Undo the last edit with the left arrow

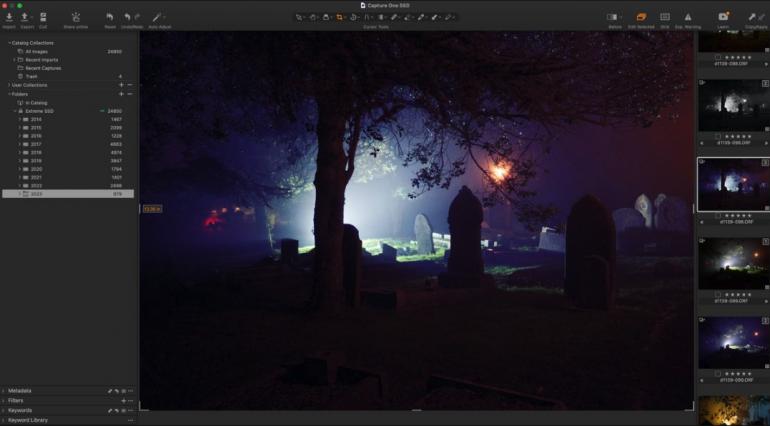pos(127,17)
